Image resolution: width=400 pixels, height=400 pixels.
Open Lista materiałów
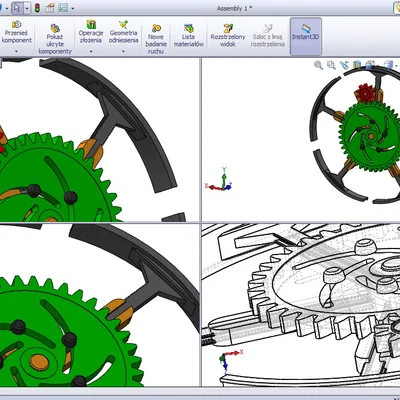point(189,35)
